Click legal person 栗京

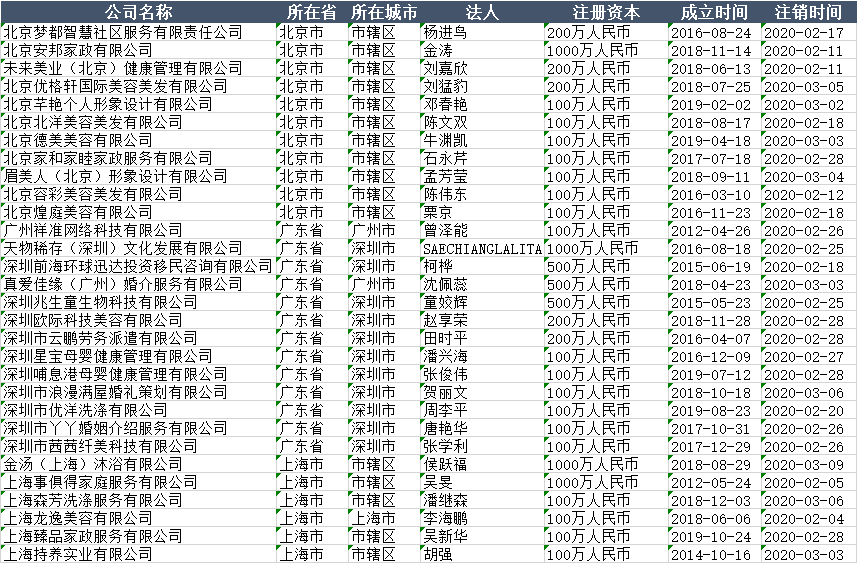(482, 212)
